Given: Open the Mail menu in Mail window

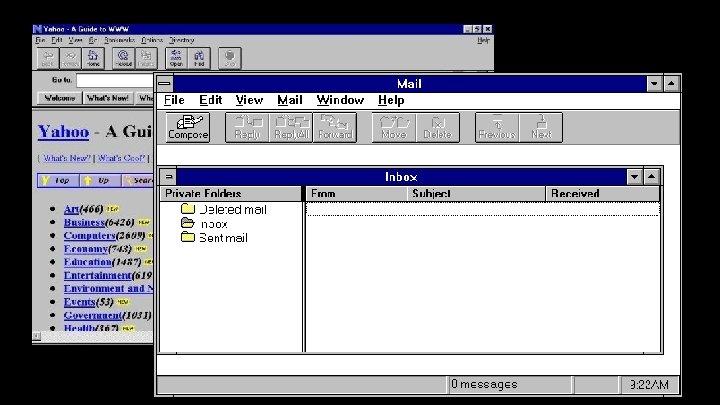Looking at the screenshot, I should (290, 100).
